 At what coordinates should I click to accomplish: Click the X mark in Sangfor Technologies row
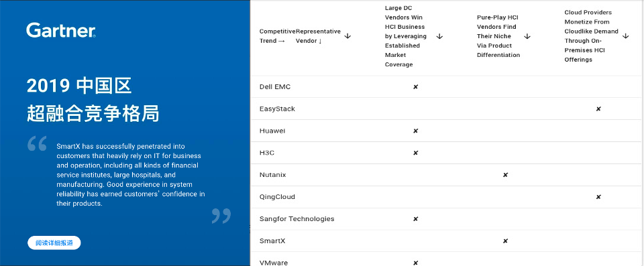pyautogui.click(x=415, y=219)
